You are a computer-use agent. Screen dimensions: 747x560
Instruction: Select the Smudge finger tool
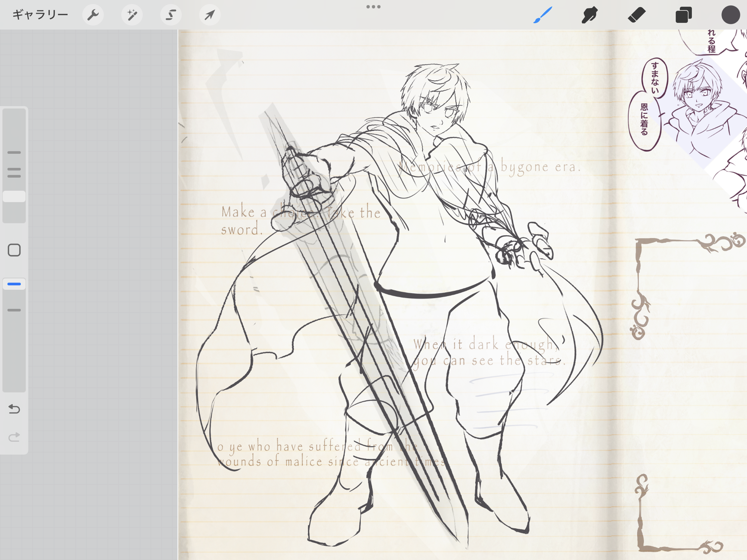[589, 15]
